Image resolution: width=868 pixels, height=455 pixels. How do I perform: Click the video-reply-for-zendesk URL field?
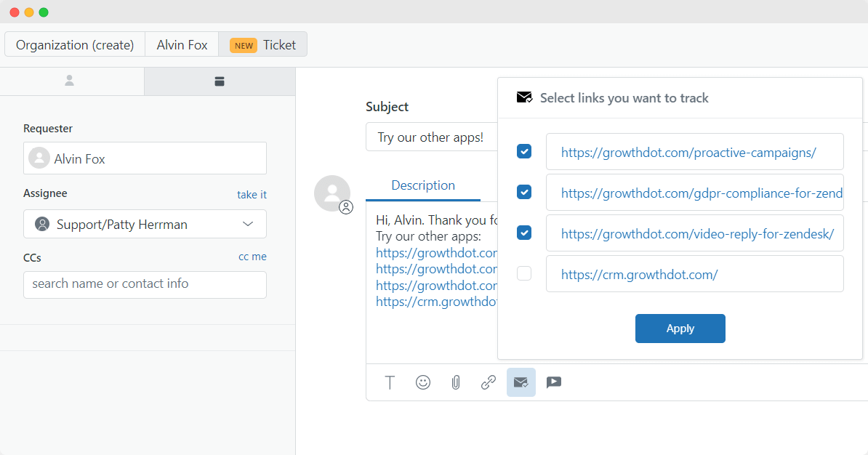pos(695,233)
